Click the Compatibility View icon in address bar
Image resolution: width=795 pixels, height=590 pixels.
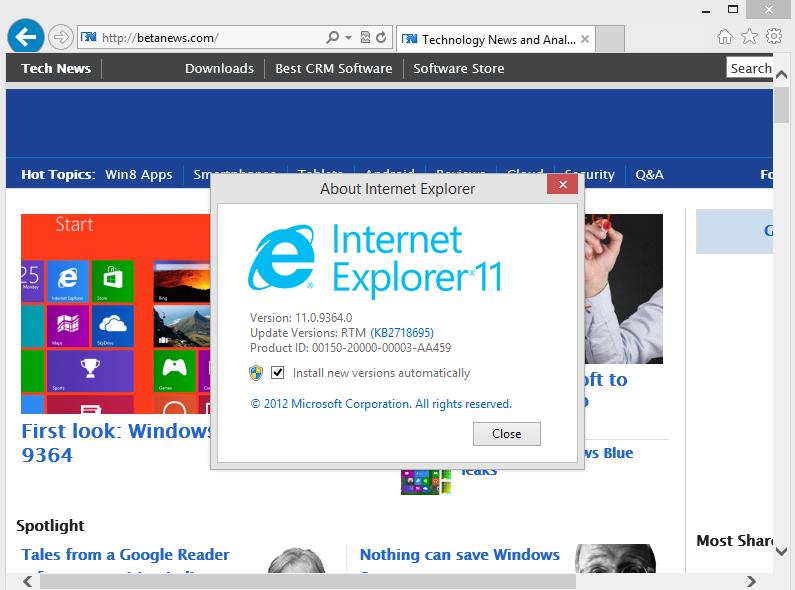click(365, 38)
